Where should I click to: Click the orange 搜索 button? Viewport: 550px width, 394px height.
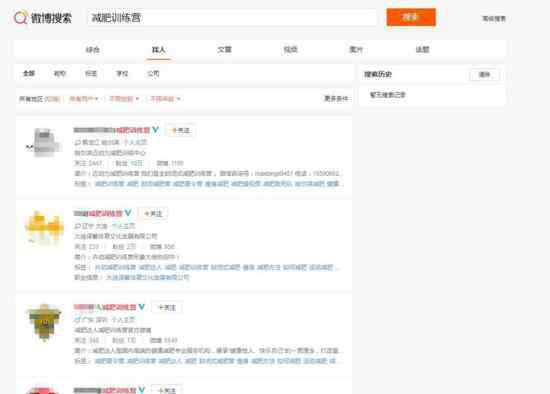click(411, 17)
